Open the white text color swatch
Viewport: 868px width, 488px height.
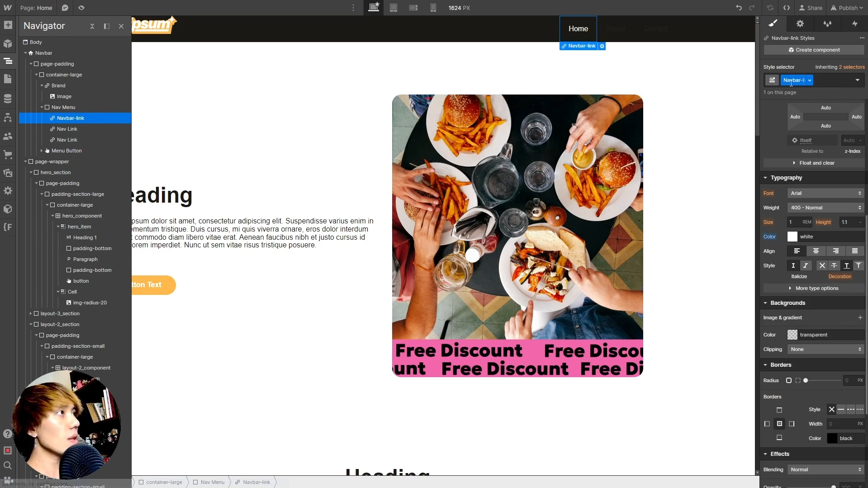(792, 237)
